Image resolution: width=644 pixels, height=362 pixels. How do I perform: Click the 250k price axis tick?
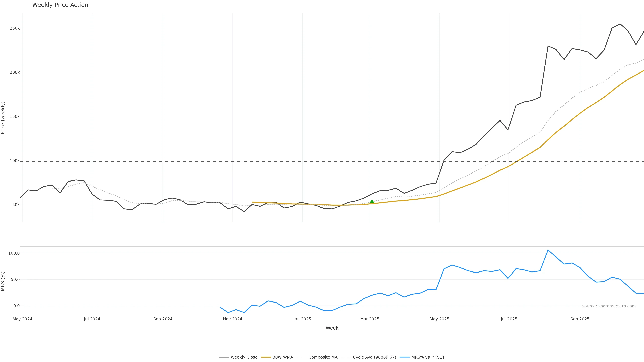coord(14,28)
